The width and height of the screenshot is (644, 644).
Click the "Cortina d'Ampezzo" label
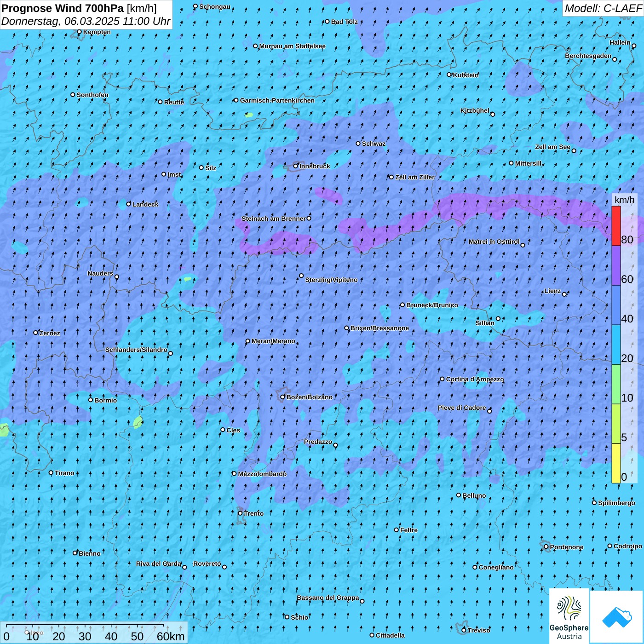(x=475, y=379)
